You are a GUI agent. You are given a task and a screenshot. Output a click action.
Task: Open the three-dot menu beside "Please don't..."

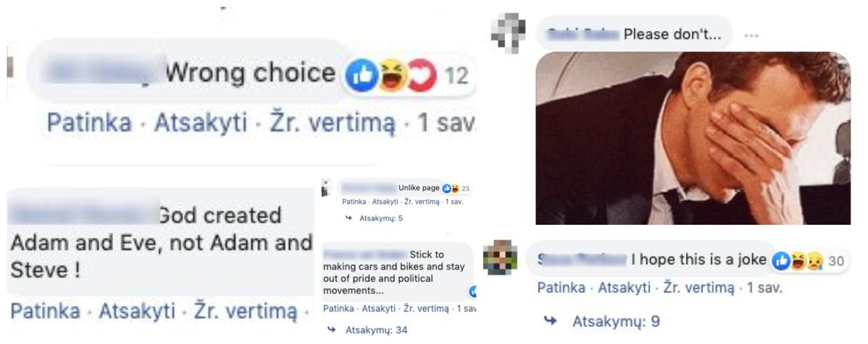752,35
